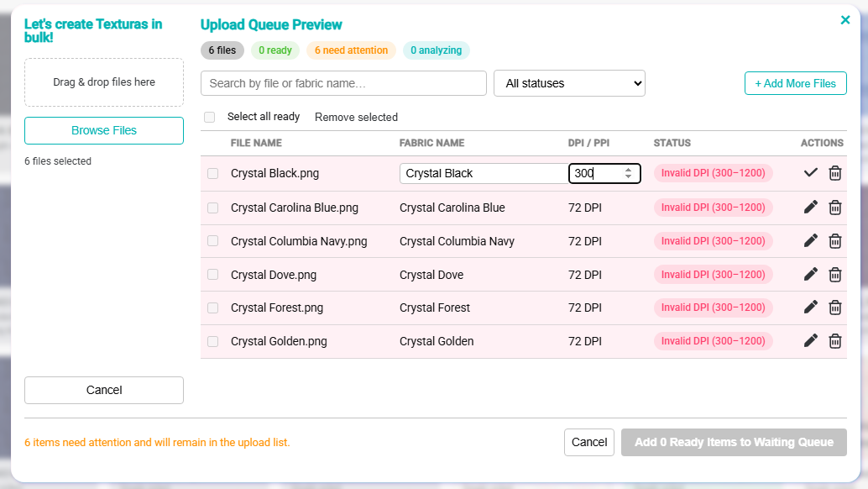Edit Crystal Carolina Blue row pencil icon
The image size is (868, 489).
810,208
